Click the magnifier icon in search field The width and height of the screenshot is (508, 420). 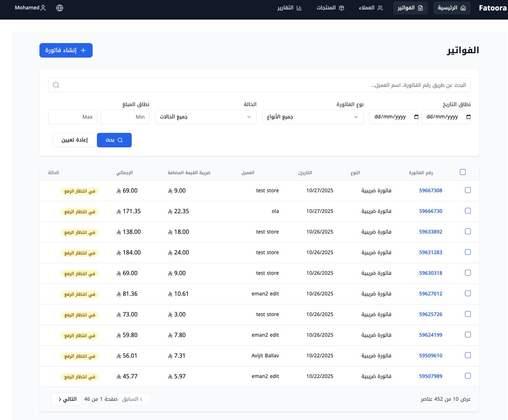tap(56, 85)
